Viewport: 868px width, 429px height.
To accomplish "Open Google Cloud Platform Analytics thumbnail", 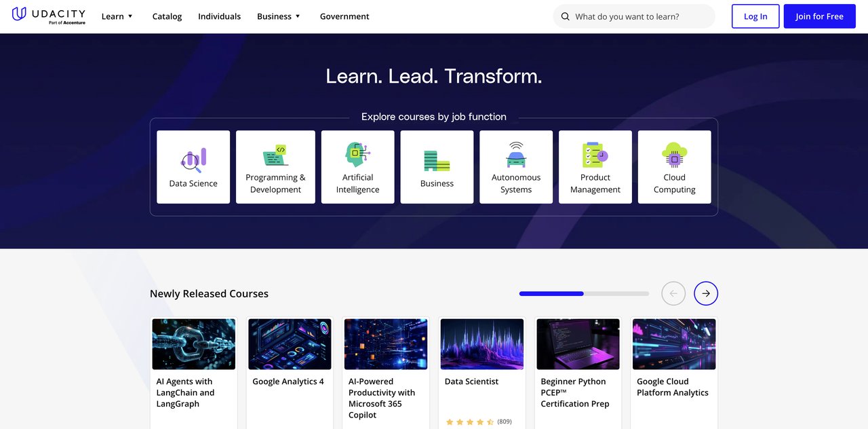I will [x=674, y=344].
